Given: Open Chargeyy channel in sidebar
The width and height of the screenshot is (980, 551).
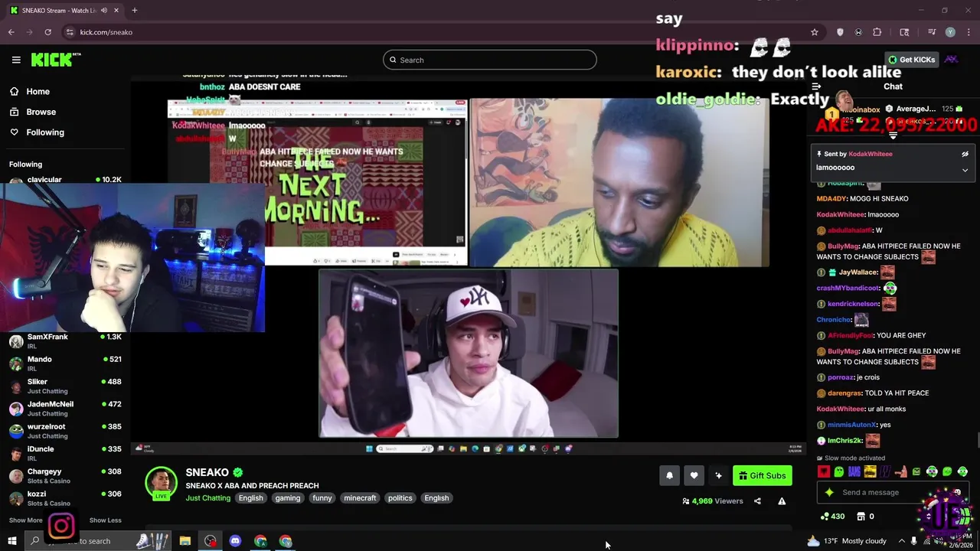Looking at the screenshot, I should pos(65,476).
